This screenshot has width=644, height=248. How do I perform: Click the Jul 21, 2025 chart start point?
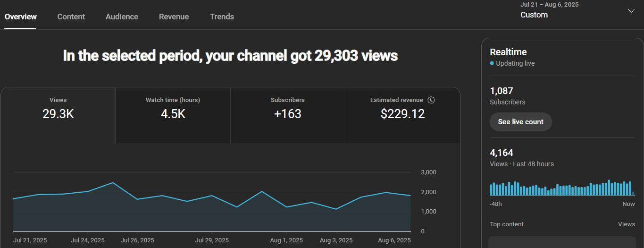click(x=14, y=198)
